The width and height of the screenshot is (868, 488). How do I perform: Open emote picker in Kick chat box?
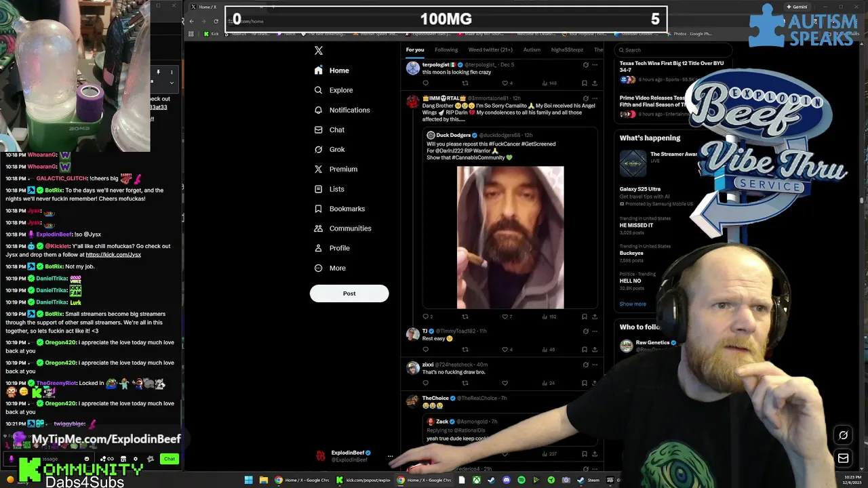click(x=86, y=459)
